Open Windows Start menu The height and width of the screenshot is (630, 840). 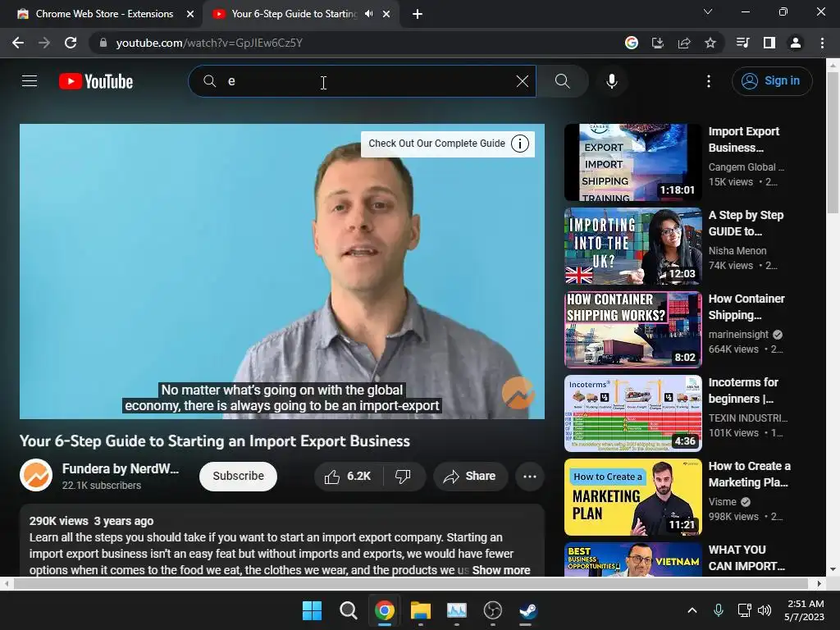312,610
